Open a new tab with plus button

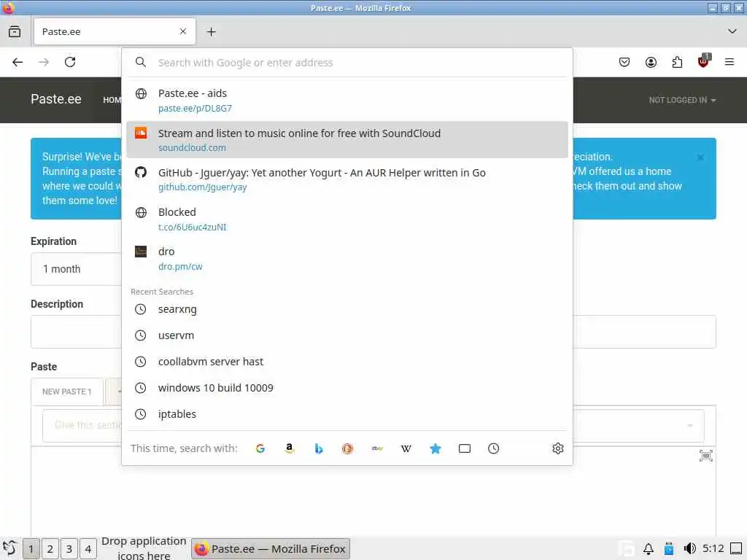click(x=212, y=32)
